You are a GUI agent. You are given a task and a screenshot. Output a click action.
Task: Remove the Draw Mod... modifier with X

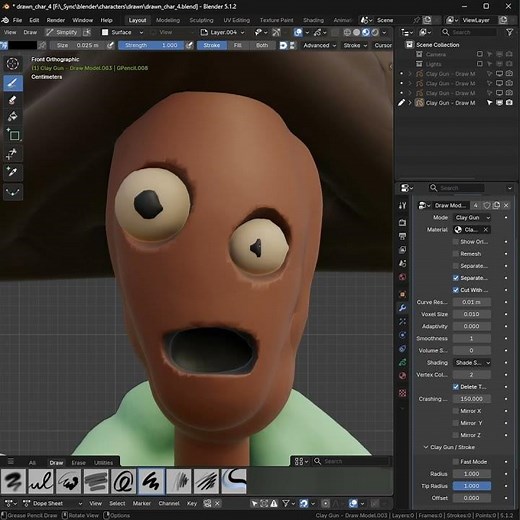tap(506, 205)
